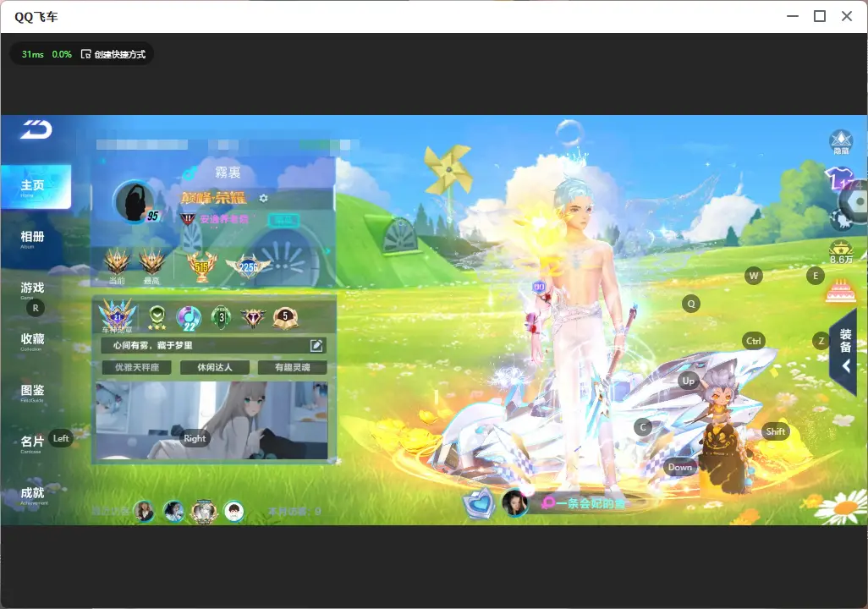Click the signature text 心间有雾，藏于梦里
Viewport: 868px width, 609px height.
pyautogui.click(x=153, y=345)
